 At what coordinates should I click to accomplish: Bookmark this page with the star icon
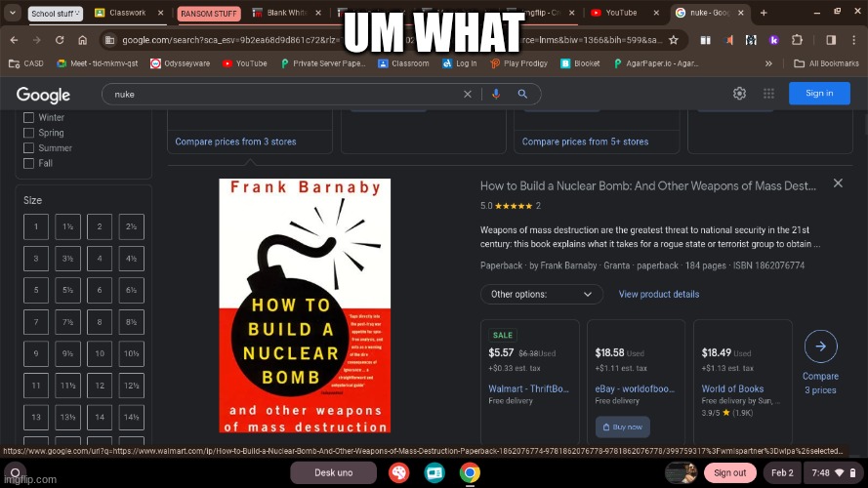(x=674, y=40)
